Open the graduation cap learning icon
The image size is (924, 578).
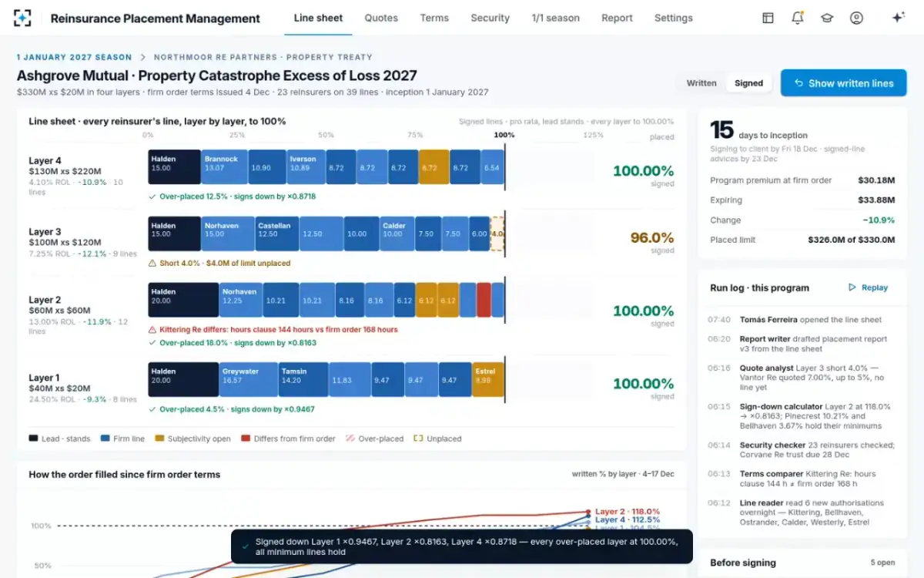pos(827,18)
